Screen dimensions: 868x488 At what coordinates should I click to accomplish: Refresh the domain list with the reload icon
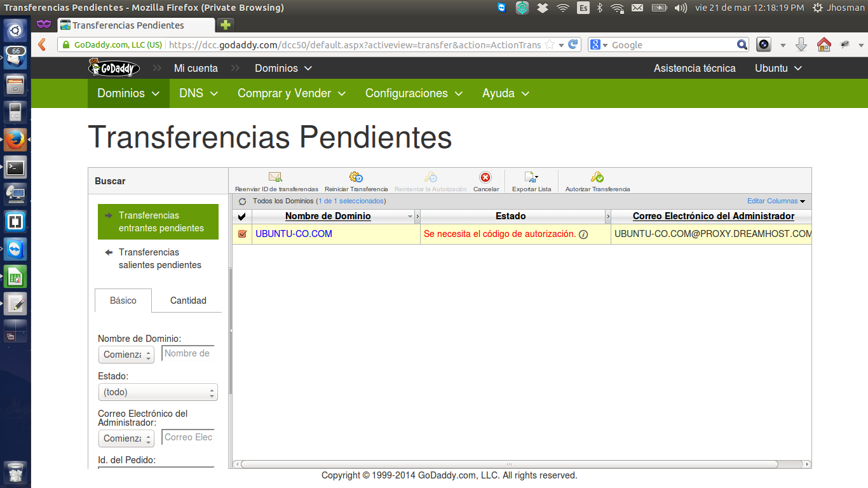[x=242, y=201]
